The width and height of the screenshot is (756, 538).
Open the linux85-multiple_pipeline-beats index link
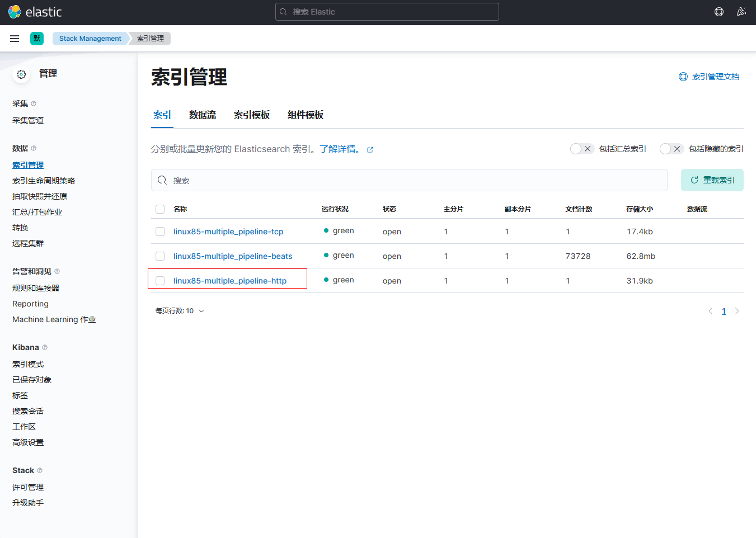point(233,256)
